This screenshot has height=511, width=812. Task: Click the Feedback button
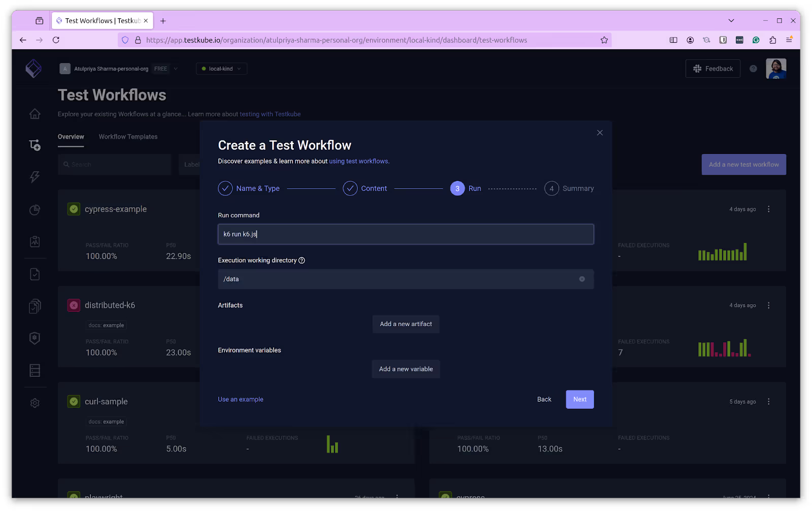tap(713, 69)
